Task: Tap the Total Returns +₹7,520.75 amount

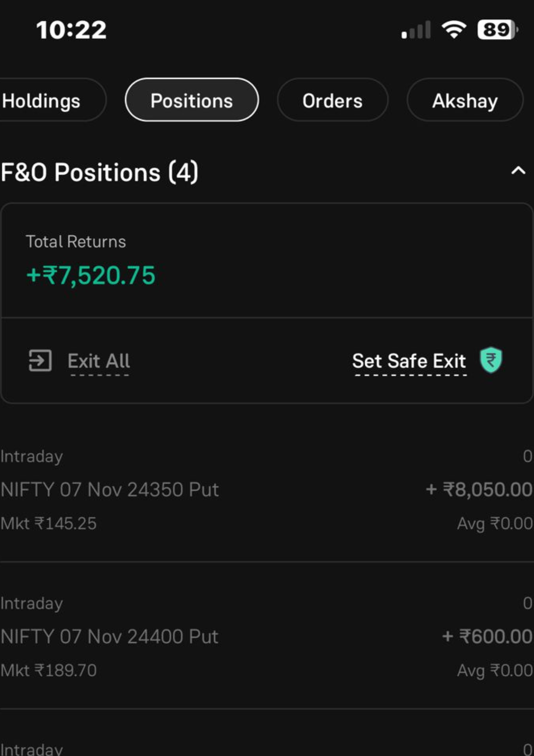Action: 91,275
